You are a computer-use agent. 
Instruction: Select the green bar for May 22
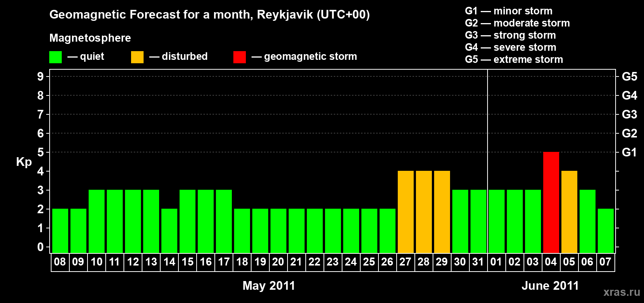click(315, 231)
